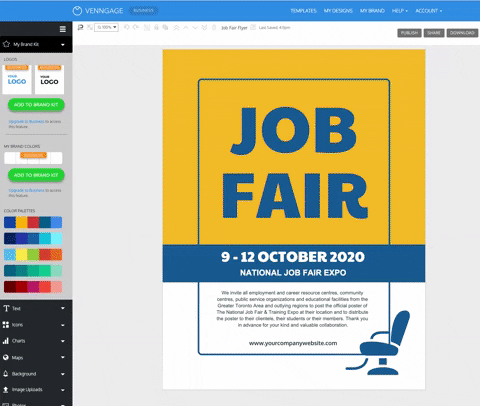Viewport: 480px width, 406px height.
Task: Expand the Icons section in the sidebar
Action: pos(36,325)
